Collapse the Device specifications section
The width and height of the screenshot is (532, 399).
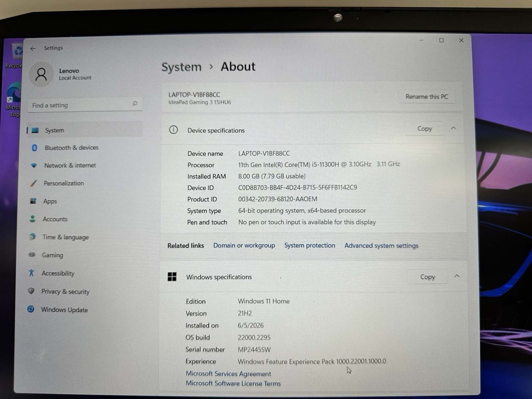coord(453,128)
